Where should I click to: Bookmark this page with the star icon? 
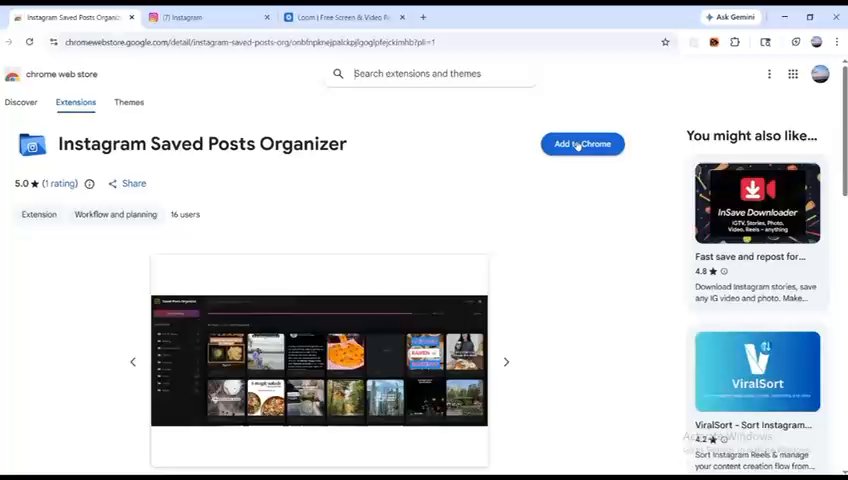665,42
